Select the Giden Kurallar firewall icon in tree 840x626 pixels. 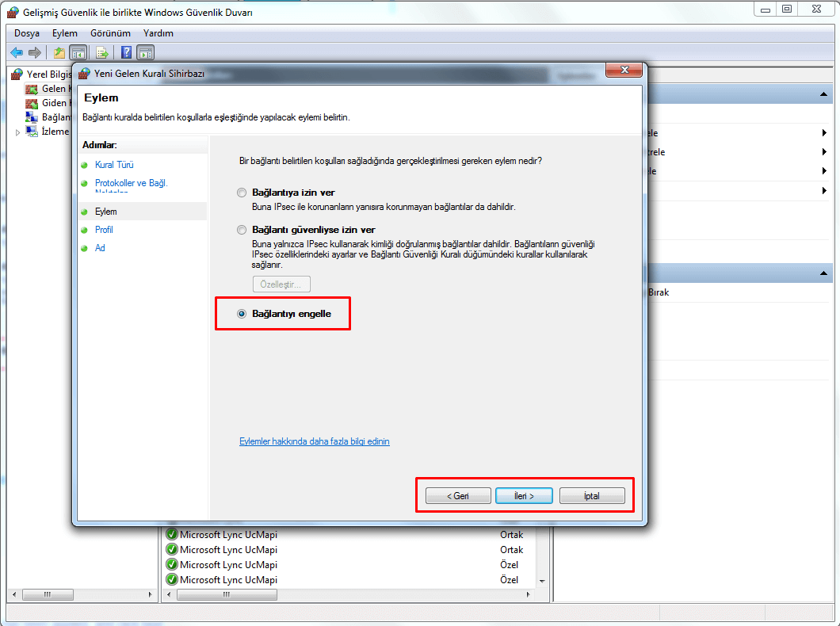(x=32, y=103)
